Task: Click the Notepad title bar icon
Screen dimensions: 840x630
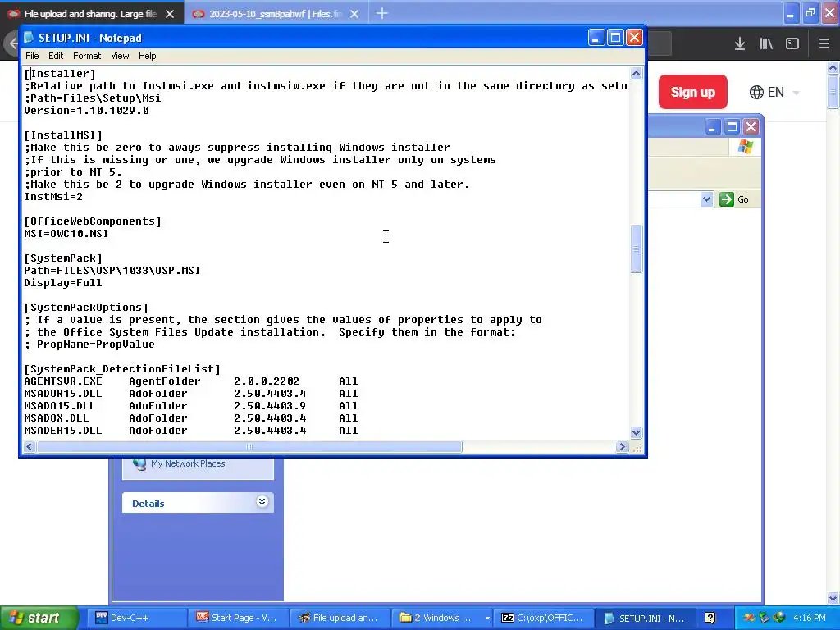Action: coord(29,38)
